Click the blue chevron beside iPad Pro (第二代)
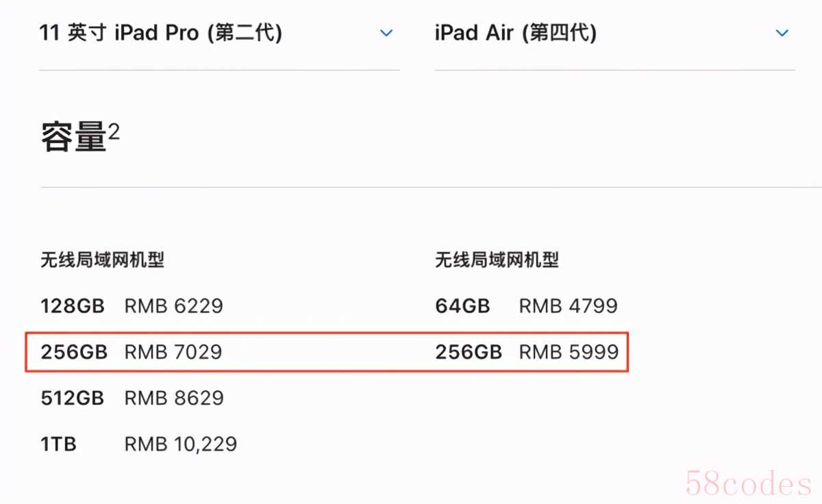The height and width of the screenshot is (504, 822). click(386, 33)
